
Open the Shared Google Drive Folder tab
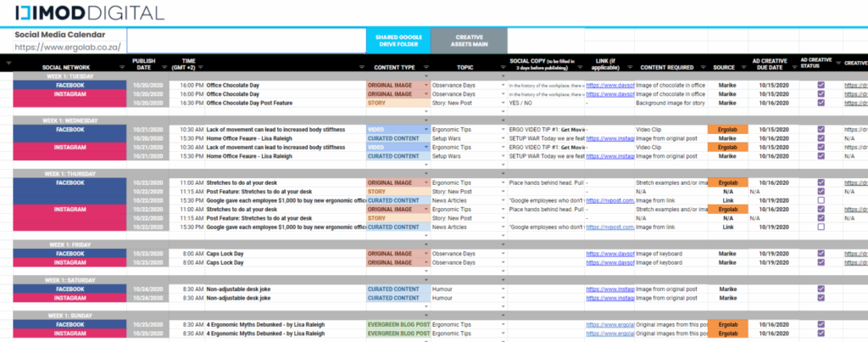tap(398, 42)
